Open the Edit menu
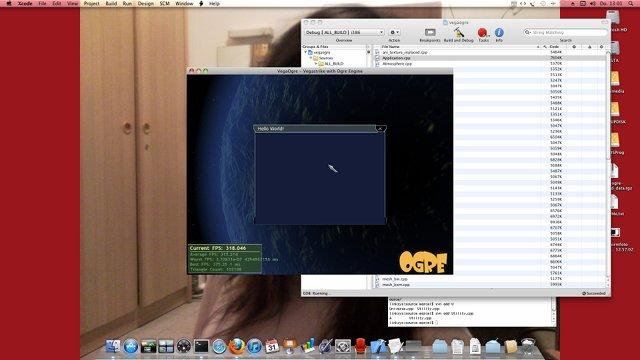The height and width of the screenshot is (360, 640). click(x=57, y=3)
